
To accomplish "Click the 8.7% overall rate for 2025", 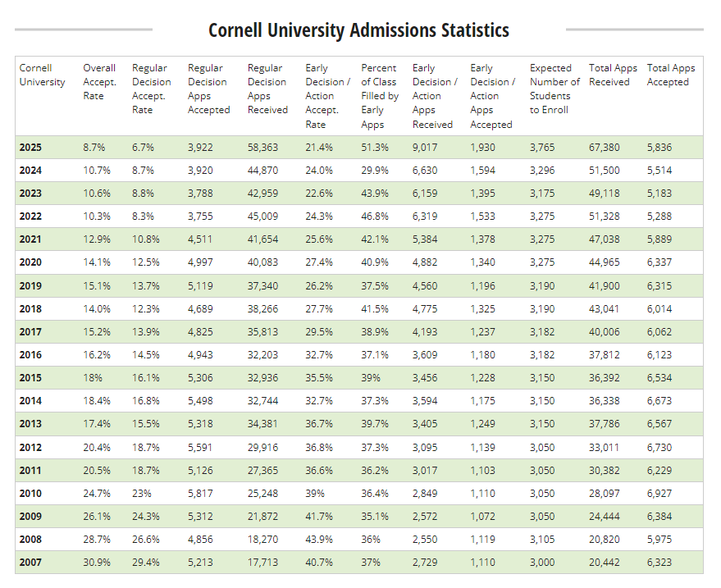I will [x=94, y=148].
